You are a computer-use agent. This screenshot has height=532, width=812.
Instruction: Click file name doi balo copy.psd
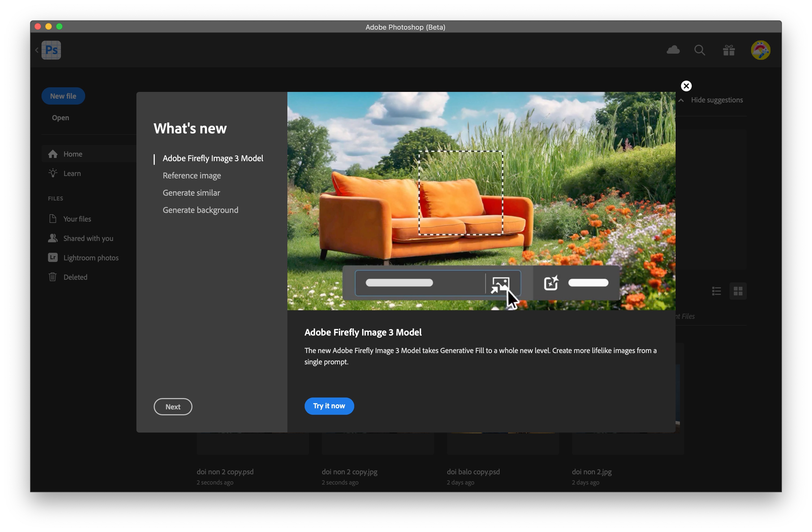pyautogui.click(x=474, y=472)
